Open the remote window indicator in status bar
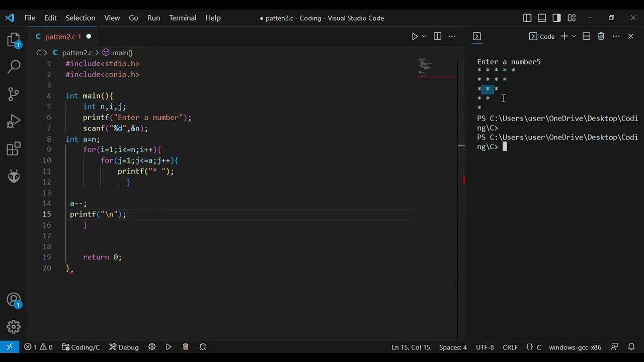The width and height of the screenshot is (644, 362). (10, 347)
